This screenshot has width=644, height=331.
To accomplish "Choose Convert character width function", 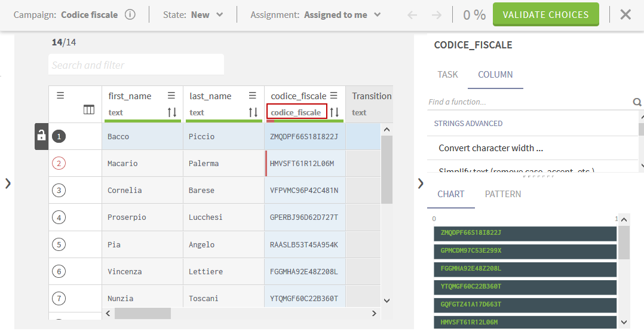I will 490,148.
